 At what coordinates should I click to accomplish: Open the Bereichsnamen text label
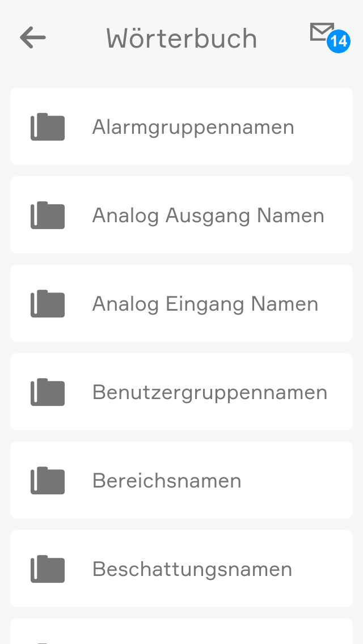pyautogui.click(x=167, y=481)
